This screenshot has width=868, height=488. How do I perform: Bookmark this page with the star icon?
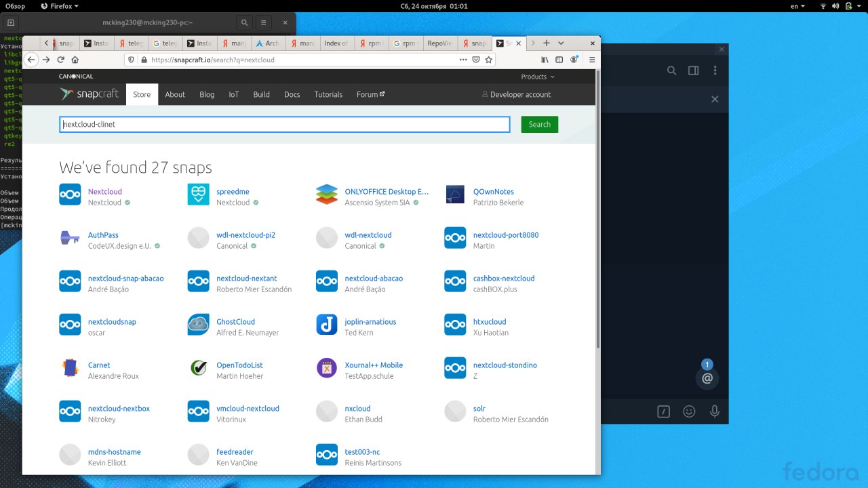click(489, 60)
